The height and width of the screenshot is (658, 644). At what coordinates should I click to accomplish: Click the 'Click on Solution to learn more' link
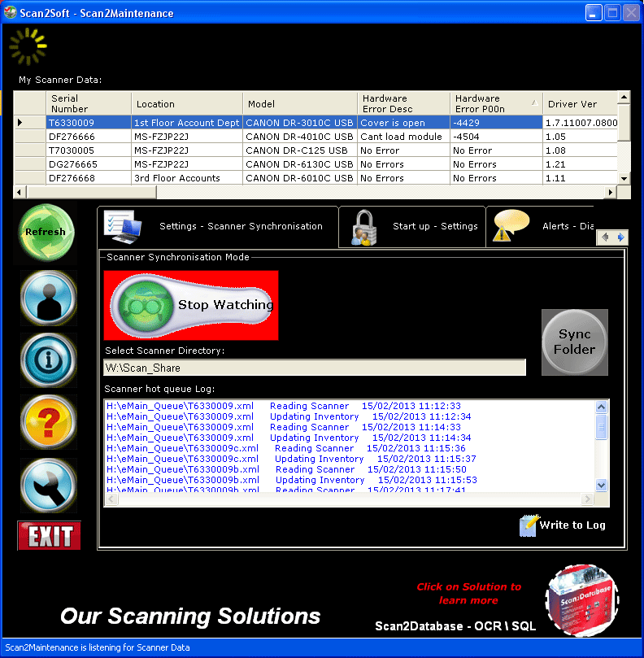[468, 593]
